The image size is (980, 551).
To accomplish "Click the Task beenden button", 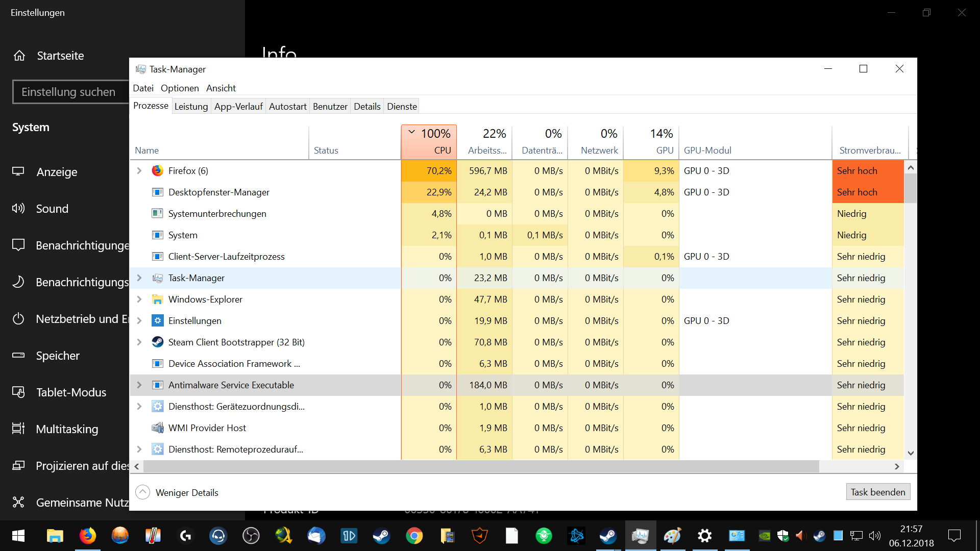I will click(877, 492).
